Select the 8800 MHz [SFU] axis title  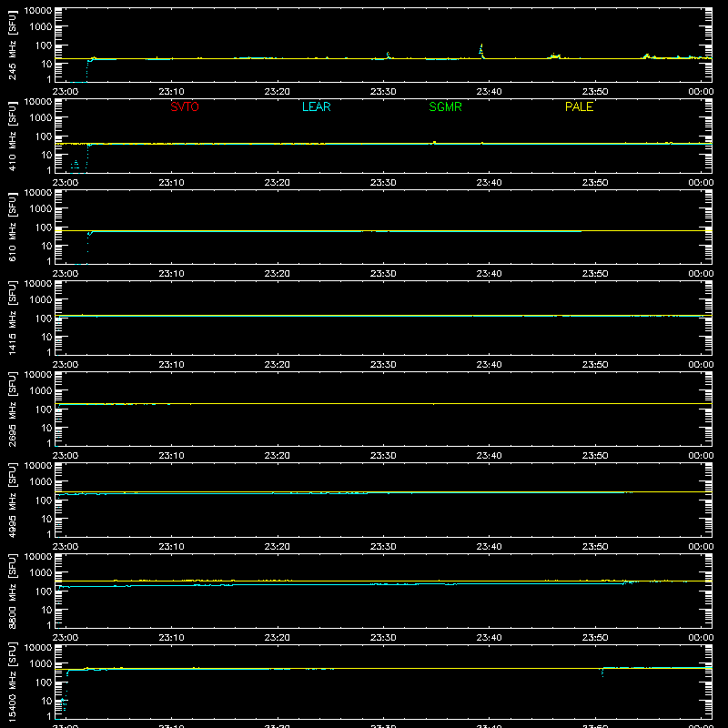pyautogui.click(x=12, y=591)
